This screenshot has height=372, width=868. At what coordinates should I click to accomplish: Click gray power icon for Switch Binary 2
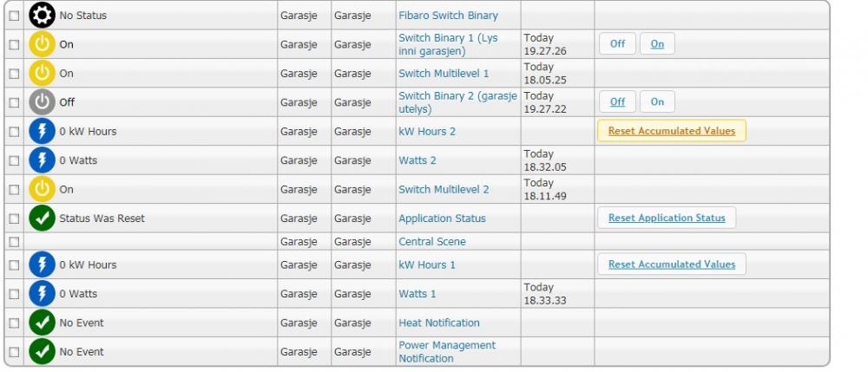coord(42,102)
